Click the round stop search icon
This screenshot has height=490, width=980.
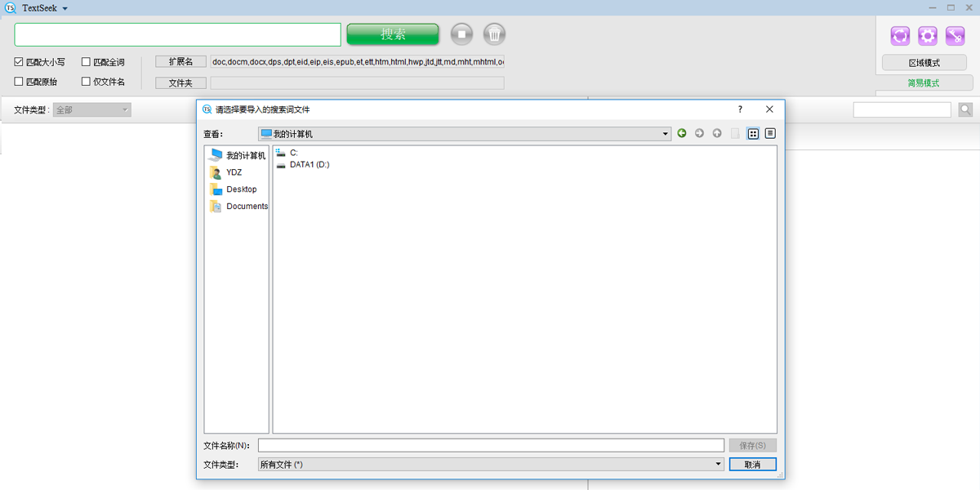pos(461,34)
